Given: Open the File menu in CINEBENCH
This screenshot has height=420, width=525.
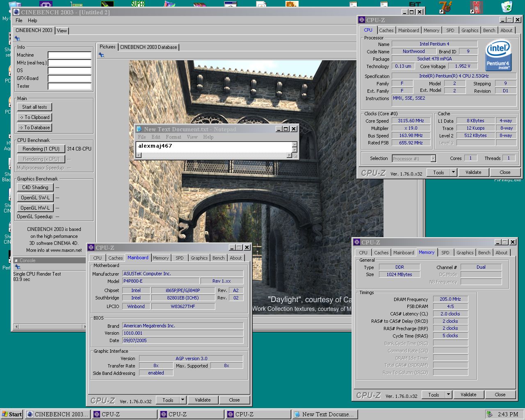Looking at the screenshot, I should point(19,20).
